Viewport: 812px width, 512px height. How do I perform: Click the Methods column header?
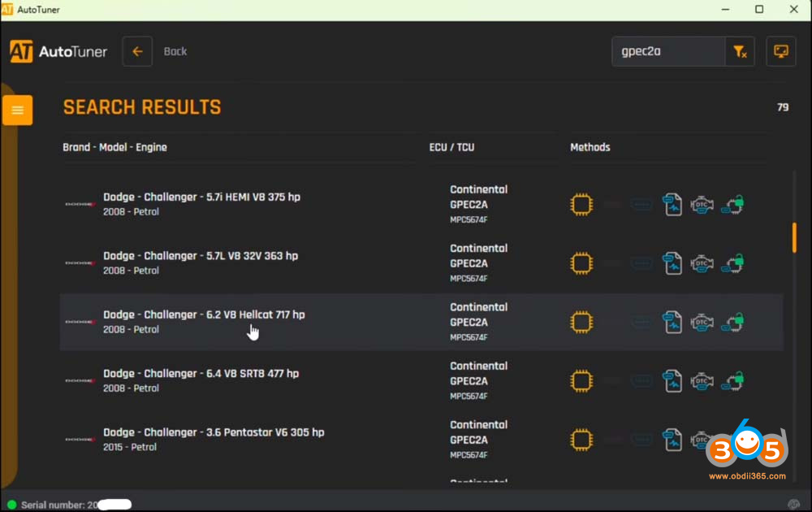click(x=590, y=147)
